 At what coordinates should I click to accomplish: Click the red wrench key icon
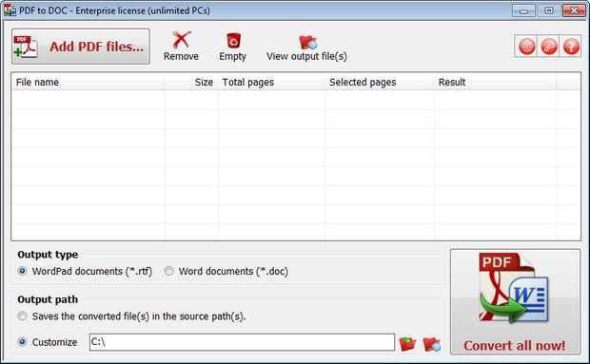click(x=549, y=47)
